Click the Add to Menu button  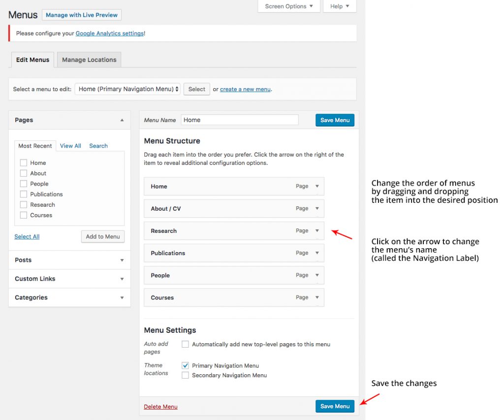[x=103, y=236]
